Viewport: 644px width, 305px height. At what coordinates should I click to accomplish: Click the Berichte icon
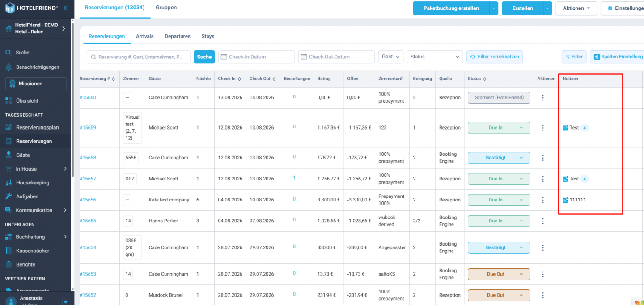coord(8,264)
